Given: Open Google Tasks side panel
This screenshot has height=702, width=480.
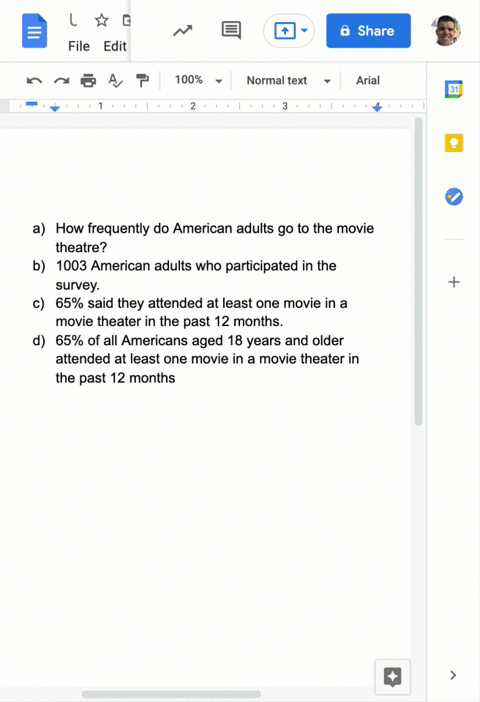Looking at the screenshot, I should pyautogui.click(x=454, y=197).
